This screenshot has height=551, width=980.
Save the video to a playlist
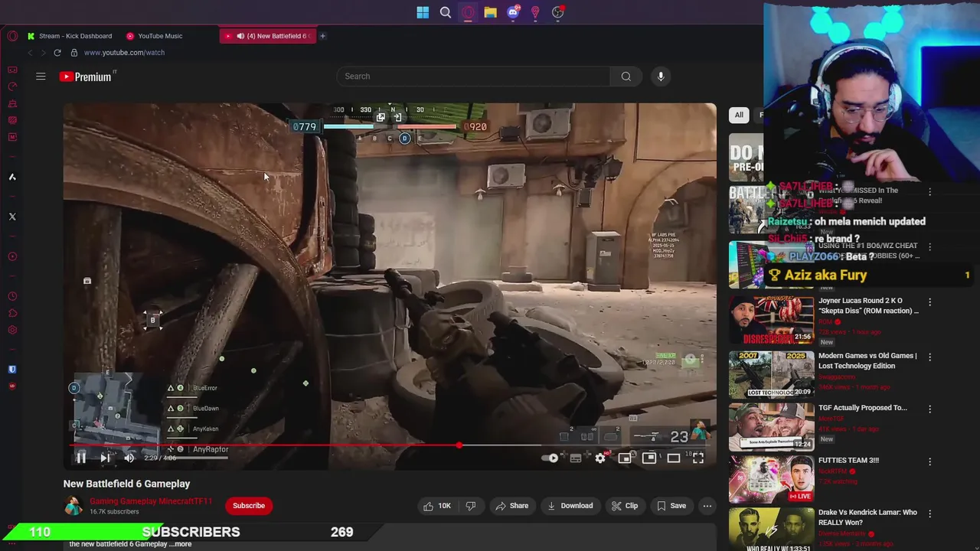click(x=671, y=505)
